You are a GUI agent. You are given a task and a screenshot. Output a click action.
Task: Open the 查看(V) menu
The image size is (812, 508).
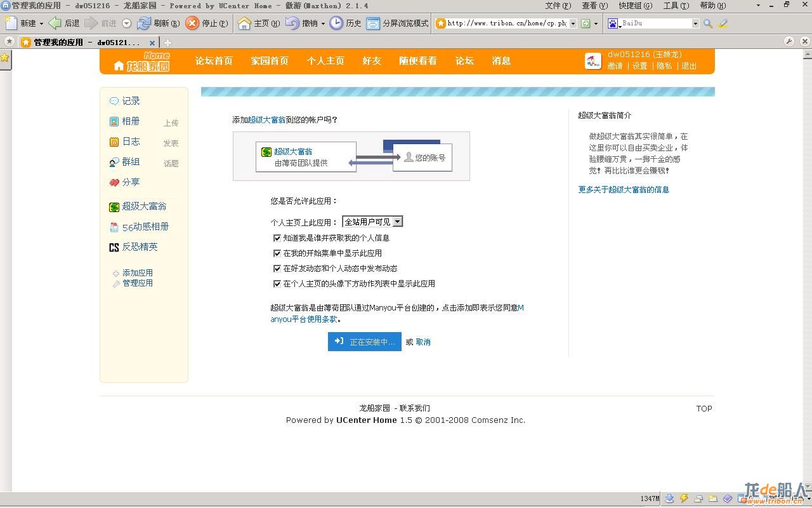click(594, 6)
